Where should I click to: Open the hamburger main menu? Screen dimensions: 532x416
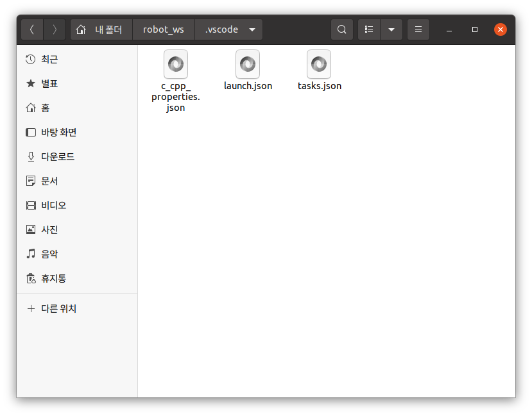418,30
